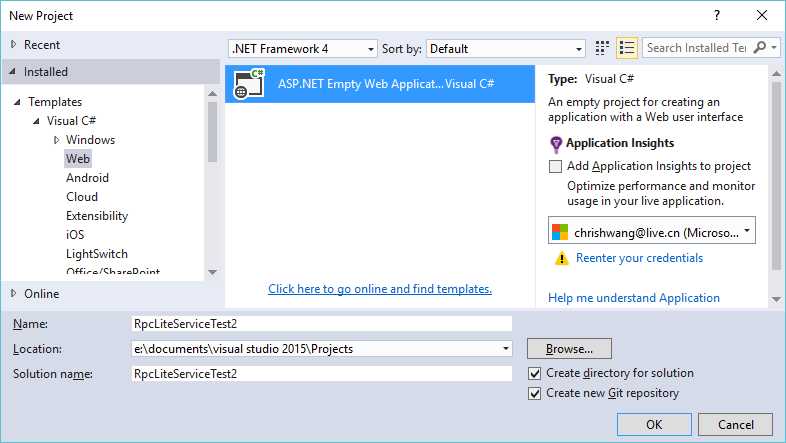Screen dimensions: 786x443
Task: Click the Search Installed Templates box
Action: (697, 48)
